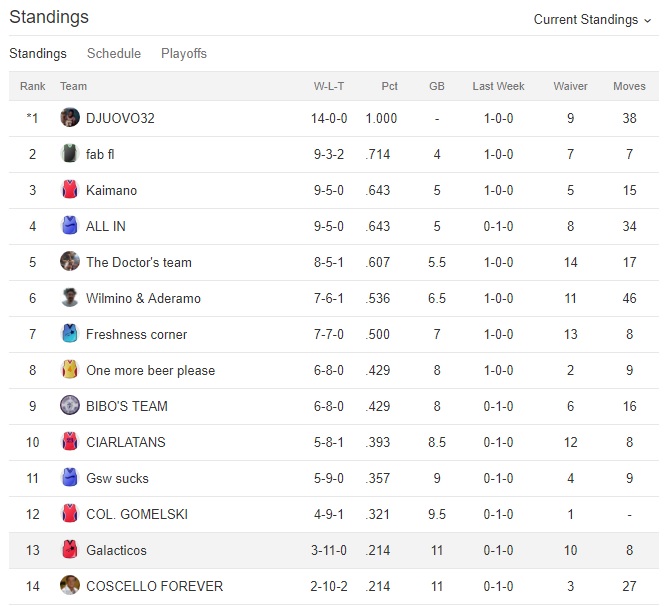The height and width of the screenshot is (606, 665).
Task: Click BIBO'S TEAM logo icon
Action: point(70,406)
